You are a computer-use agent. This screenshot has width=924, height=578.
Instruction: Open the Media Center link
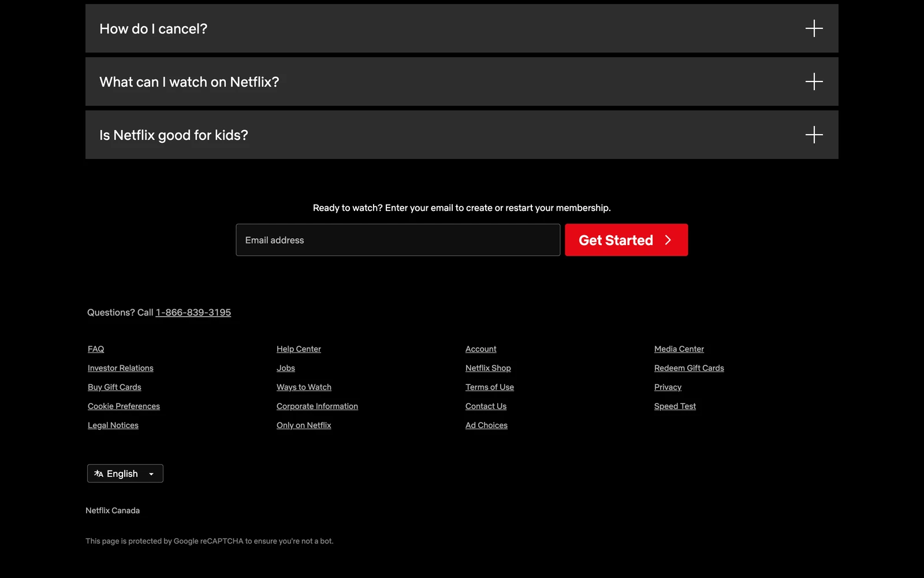pos(679,349)
